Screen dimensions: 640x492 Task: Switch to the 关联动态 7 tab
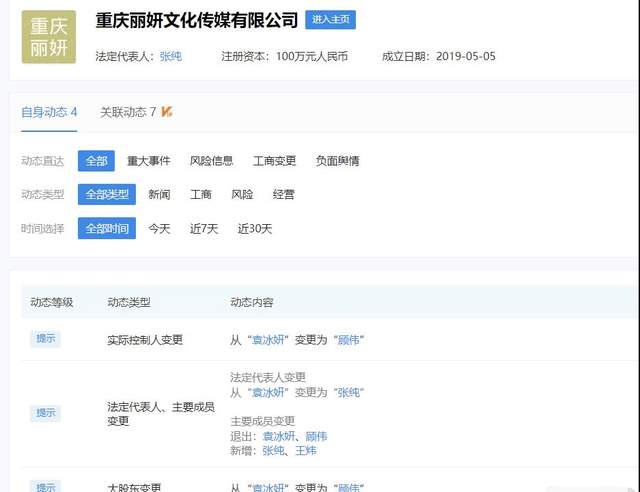(128, 112)
